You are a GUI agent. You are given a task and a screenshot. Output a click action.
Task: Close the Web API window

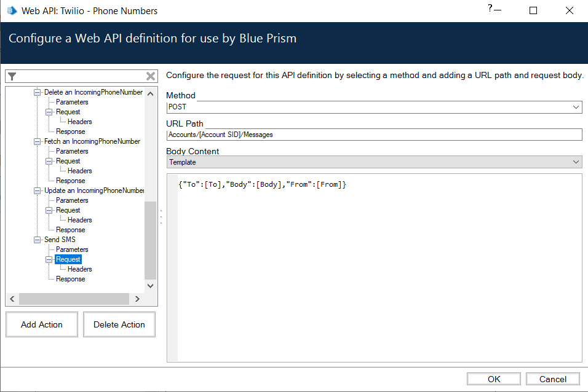point(570,10)
